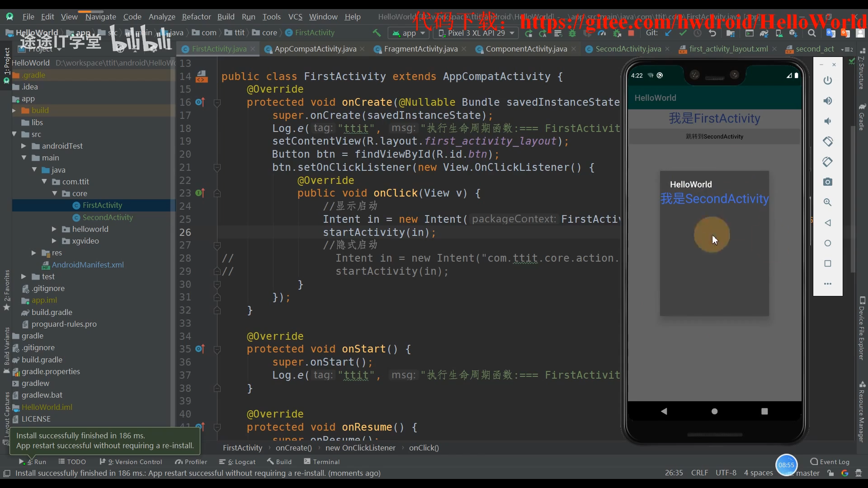868x488 pixels.
Task: Click the red Stop button in toolbar
Action: coord(631,33)
